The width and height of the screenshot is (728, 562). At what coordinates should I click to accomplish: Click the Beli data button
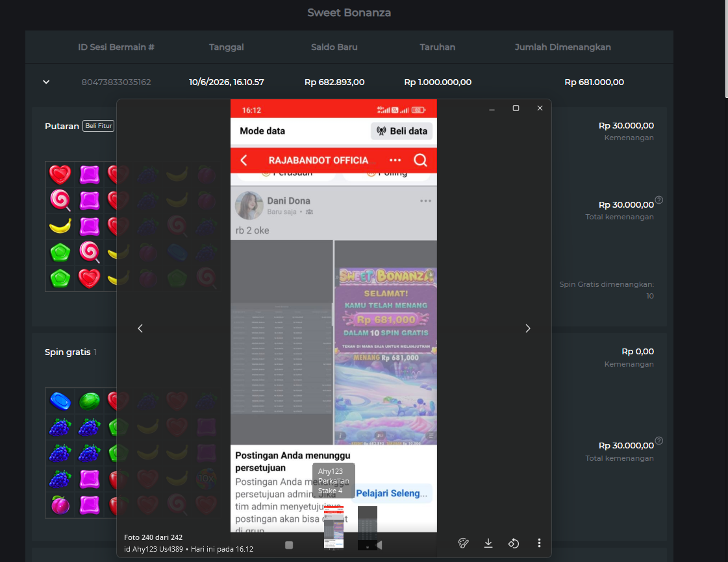click(x=402, y=131)
